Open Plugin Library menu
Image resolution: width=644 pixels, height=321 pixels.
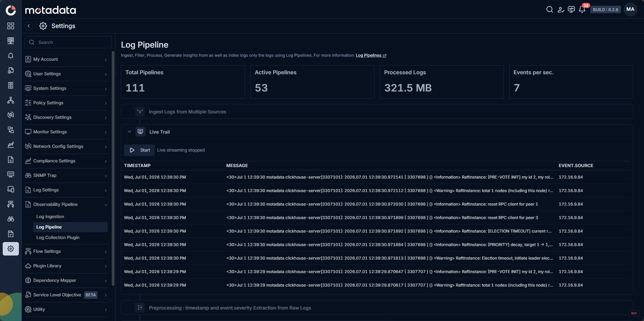pos(66,266)
